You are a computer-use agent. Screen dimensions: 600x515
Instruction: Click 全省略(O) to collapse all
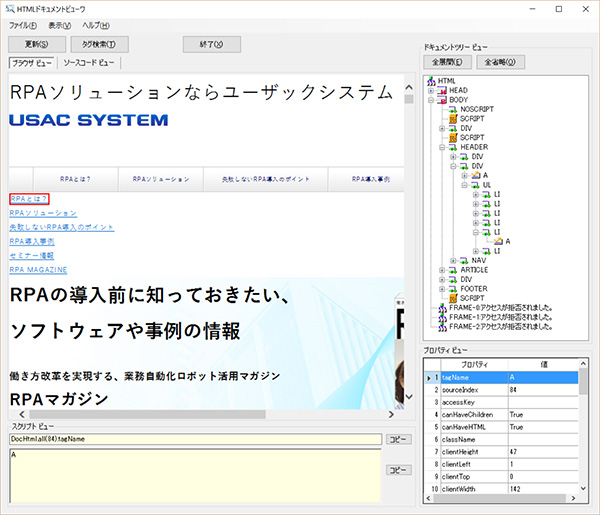tap(500, 62)
